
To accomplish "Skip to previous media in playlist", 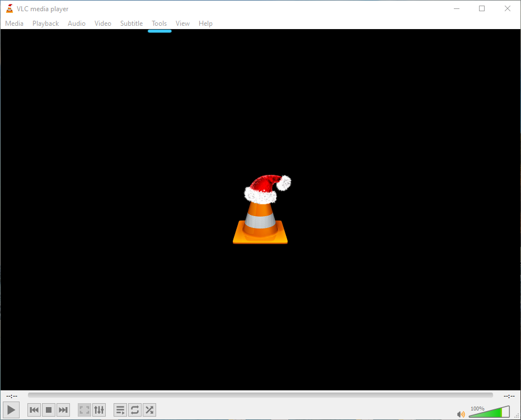I will 34,410.
